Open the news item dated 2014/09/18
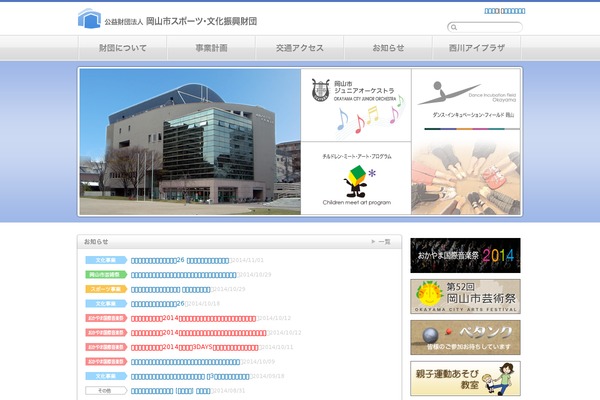Viewport: 600px width, 400px height. point(190,377)
